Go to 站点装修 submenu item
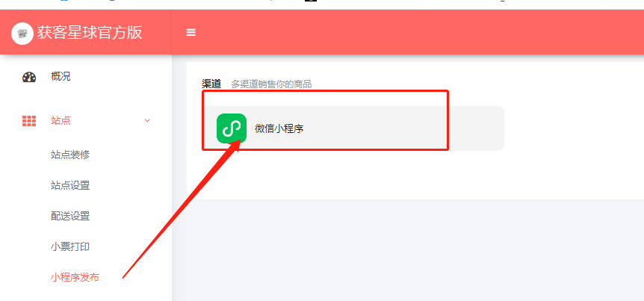 coord(70,155)
